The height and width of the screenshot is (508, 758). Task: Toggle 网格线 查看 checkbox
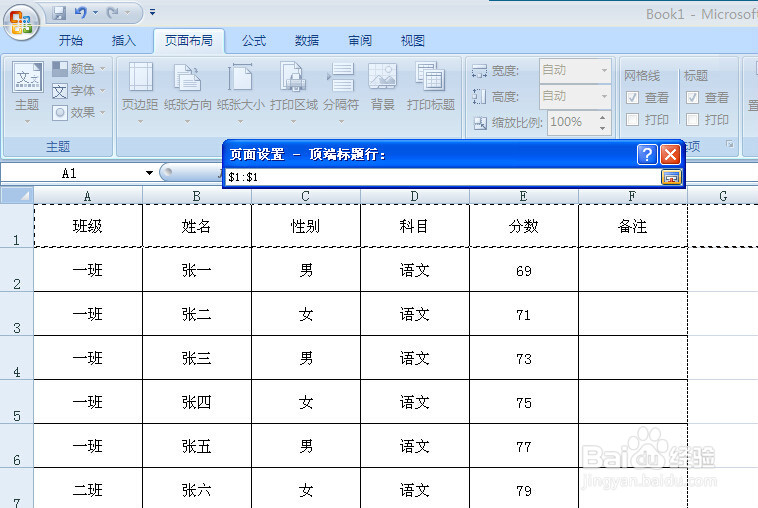632,98
